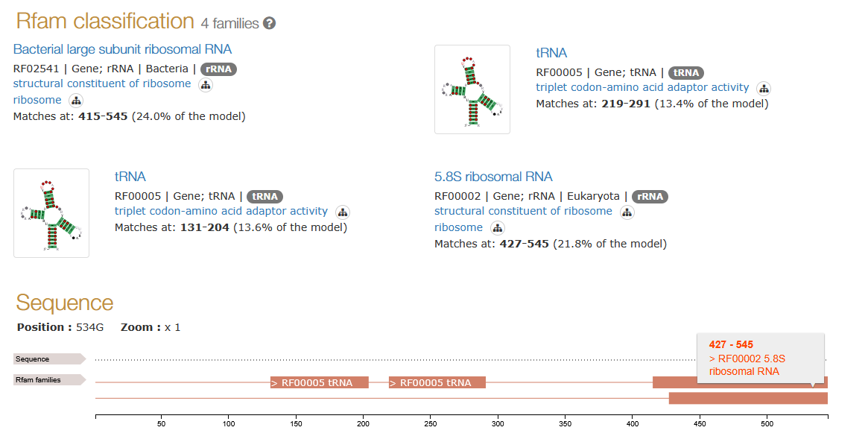Screen dimensions: 868x439
Task: Click ontology icon beside lower-left tRNA adaptor activity
Action: [343, 212]
